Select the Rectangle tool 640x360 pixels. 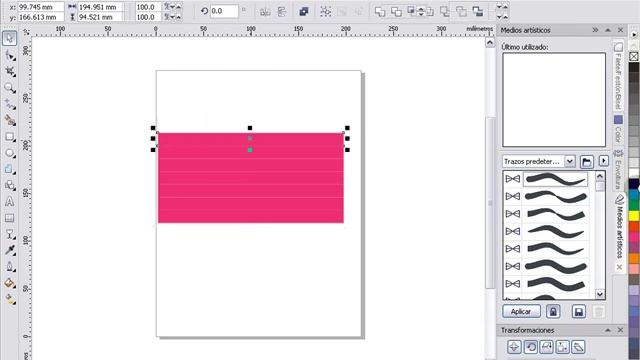(x=9, y=137)
